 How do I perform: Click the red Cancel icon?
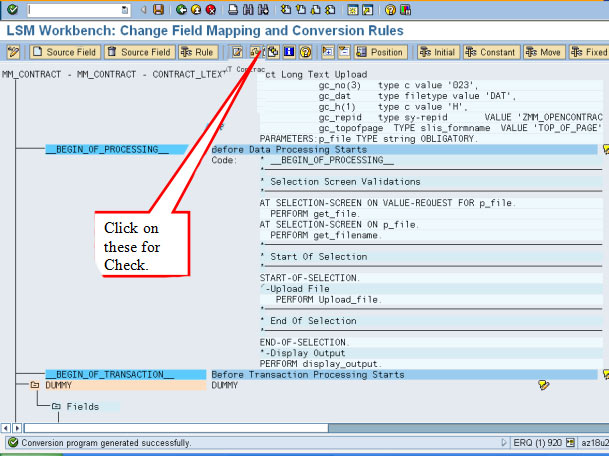click(x=211, y=9)
